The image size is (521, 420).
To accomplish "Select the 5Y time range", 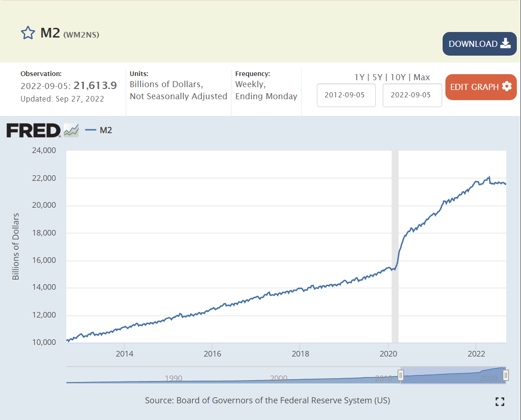I will click(377, 77).
